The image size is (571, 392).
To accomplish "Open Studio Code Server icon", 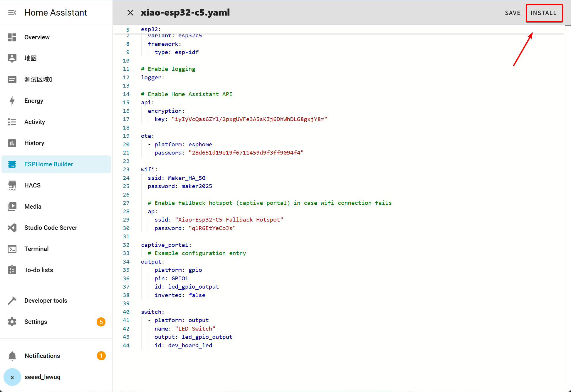I will click(x=12, y=228).
